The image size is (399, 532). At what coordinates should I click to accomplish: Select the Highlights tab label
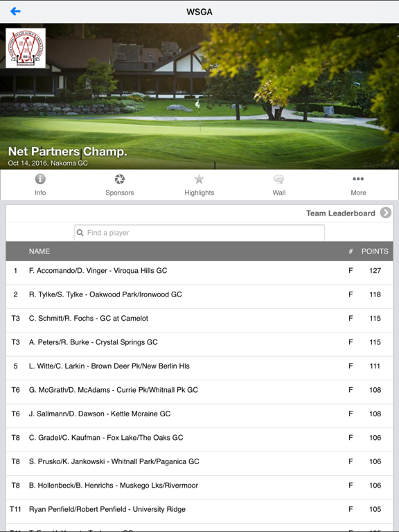199,193
